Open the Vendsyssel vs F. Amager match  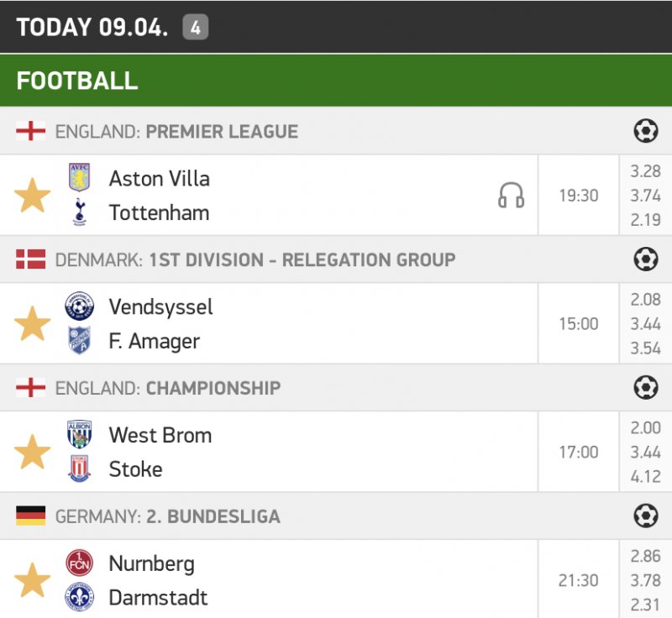point(252,324)
